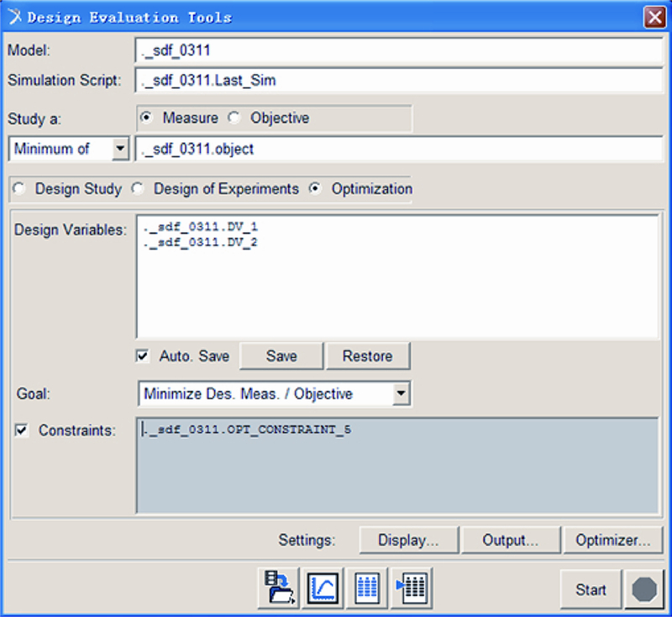Screen dimensions: 672x617
Task: Select the Objective radio button
Action: coord(235,119)
